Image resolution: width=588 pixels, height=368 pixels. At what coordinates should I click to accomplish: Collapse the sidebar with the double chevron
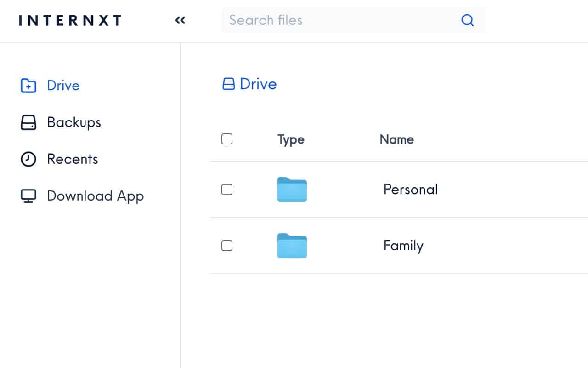point(180,20)
